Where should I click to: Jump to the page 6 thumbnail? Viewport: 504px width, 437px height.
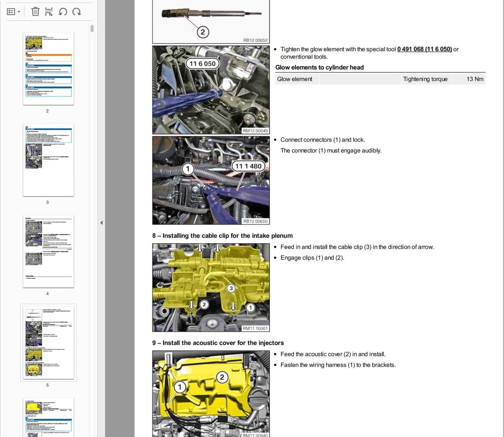(48, 417)
